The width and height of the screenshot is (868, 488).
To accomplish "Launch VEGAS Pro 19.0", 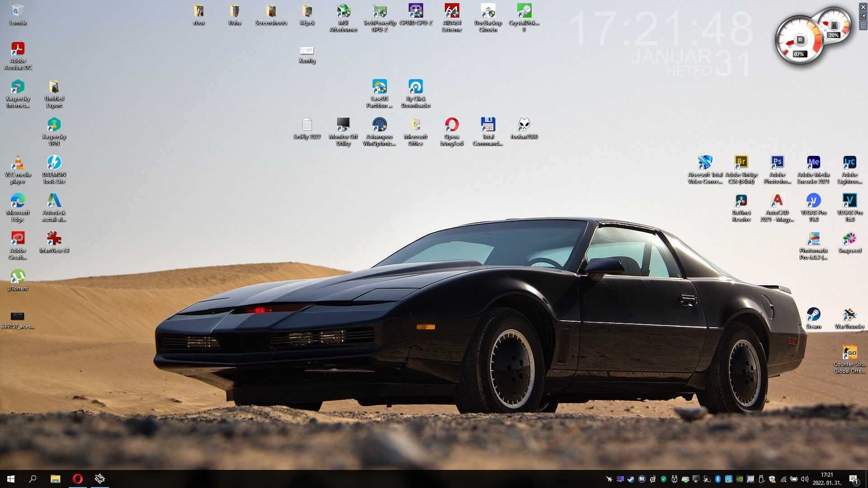I will pos(813,208).
